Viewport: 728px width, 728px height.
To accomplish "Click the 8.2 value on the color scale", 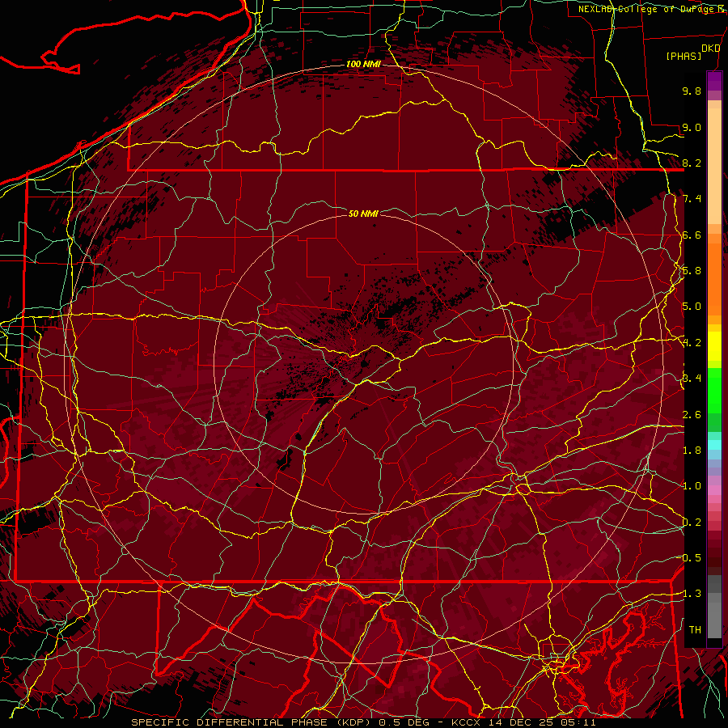I will [x=692, y=163].
